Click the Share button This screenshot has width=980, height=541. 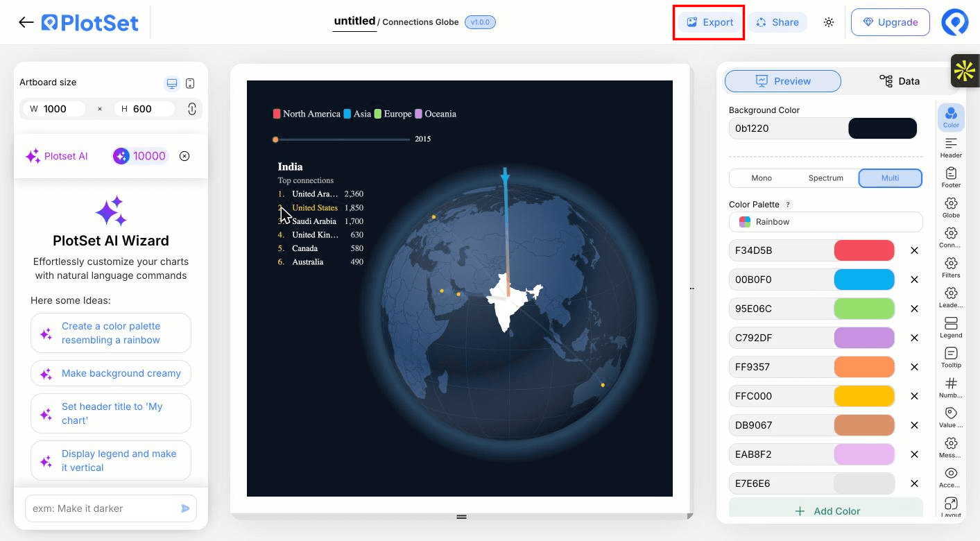777,22
